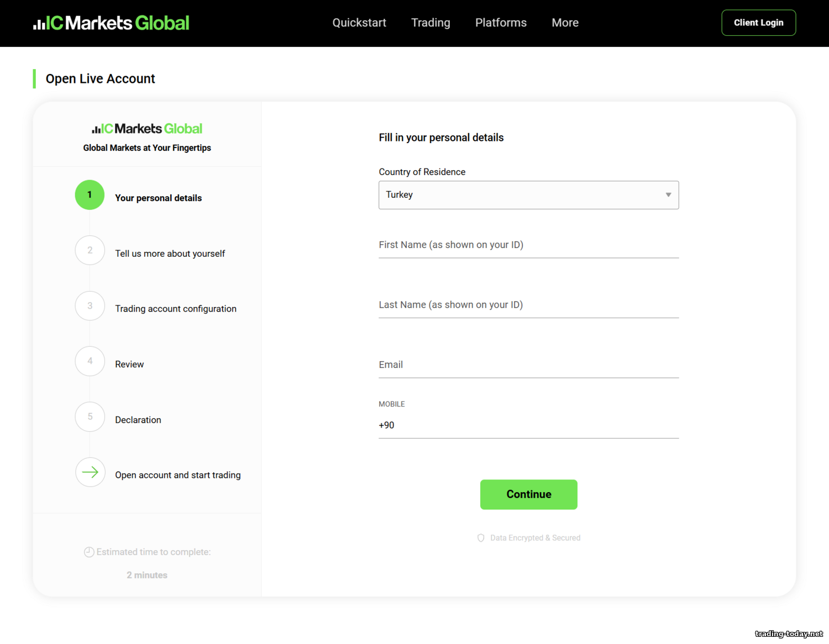Screen dimensions: 829x644
Task: Click the IC Markets Global sidebar logo
Action: (x=147, y=129)
